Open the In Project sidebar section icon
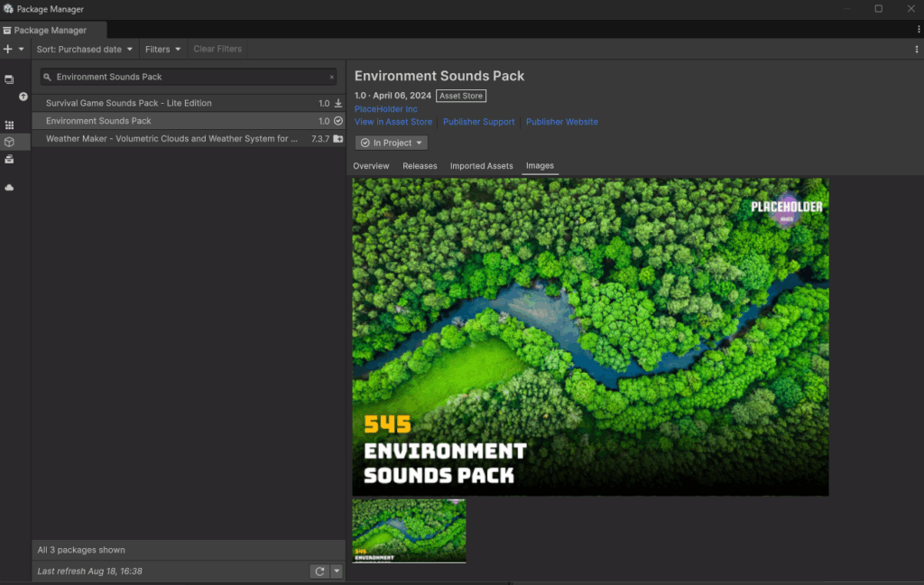924x585 pixels. (9, 79)
